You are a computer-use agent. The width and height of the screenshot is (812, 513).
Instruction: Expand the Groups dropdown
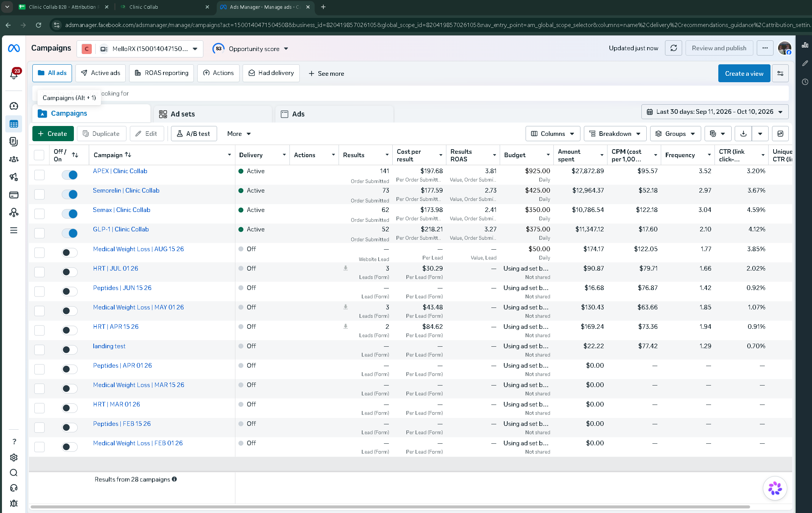pos(675,134)
